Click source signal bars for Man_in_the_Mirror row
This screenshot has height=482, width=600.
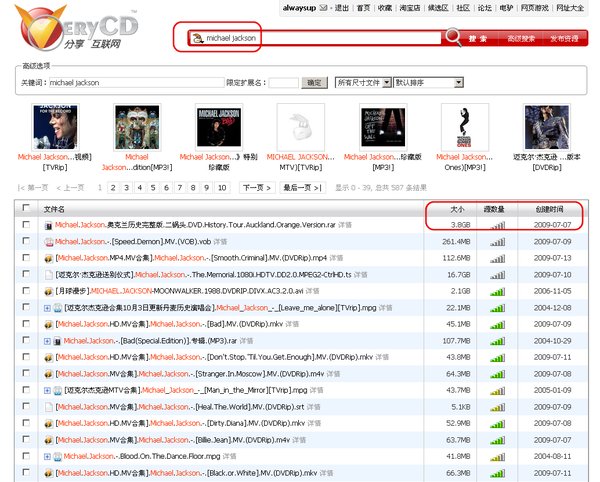coord(497,391)
